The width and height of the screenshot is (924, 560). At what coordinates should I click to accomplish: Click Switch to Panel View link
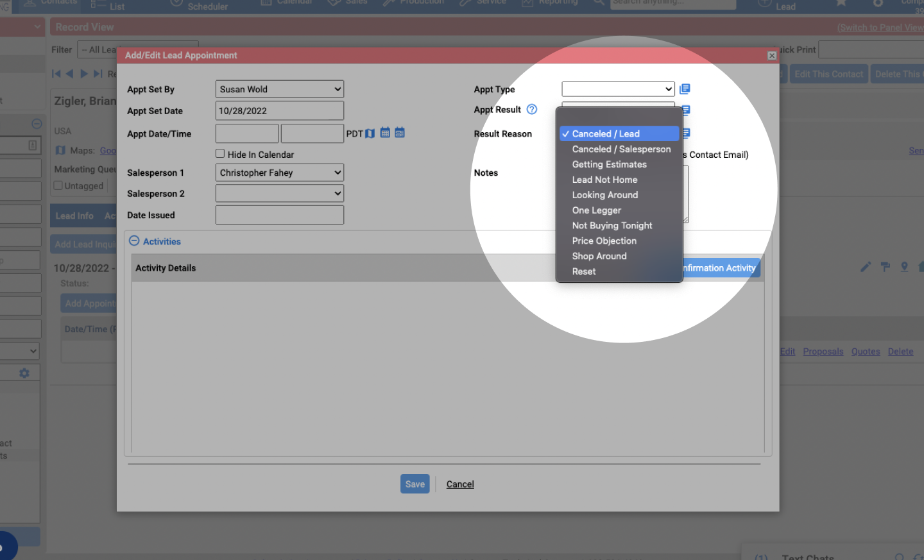pos(880,28)
